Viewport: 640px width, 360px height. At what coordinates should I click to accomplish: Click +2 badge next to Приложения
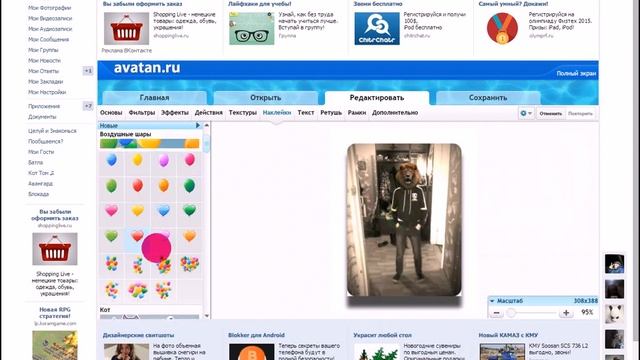point(88,106)
